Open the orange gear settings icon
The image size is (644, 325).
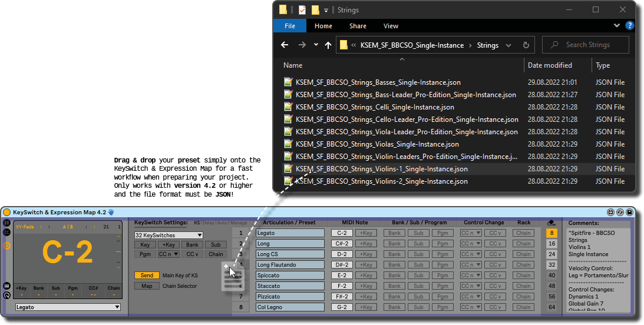coord(6,246)
